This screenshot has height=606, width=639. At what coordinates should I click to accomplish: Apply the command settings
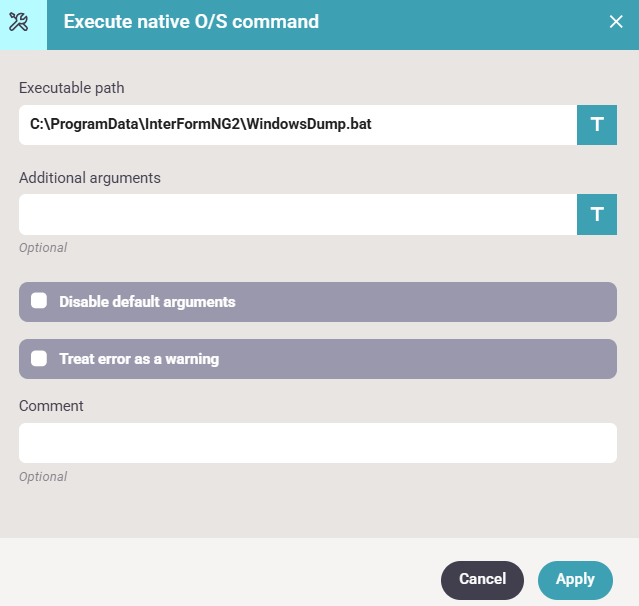[575, 579]
